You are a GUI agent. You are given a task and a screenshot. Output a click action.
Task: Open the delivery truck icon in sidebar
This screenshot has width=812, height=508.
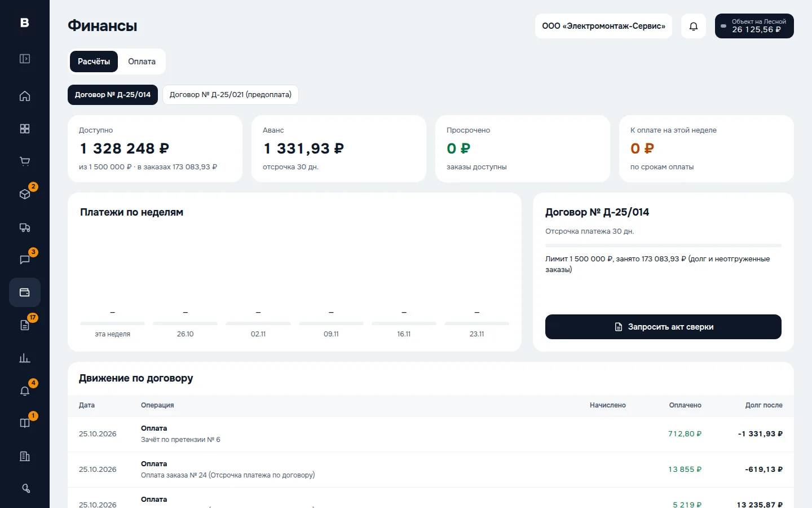pos(25,227)
